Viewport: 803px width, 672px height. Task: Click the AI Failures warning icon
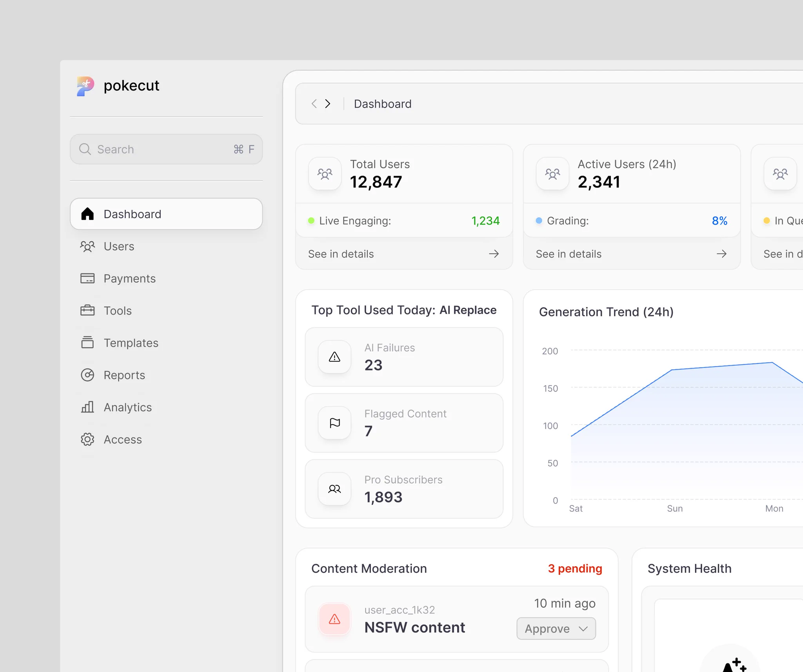click(334, 357)
